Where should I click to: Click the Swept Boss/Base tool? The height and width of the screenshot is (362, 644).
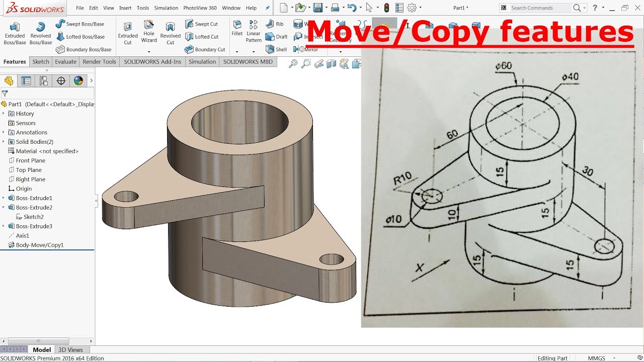coord(79,24)
